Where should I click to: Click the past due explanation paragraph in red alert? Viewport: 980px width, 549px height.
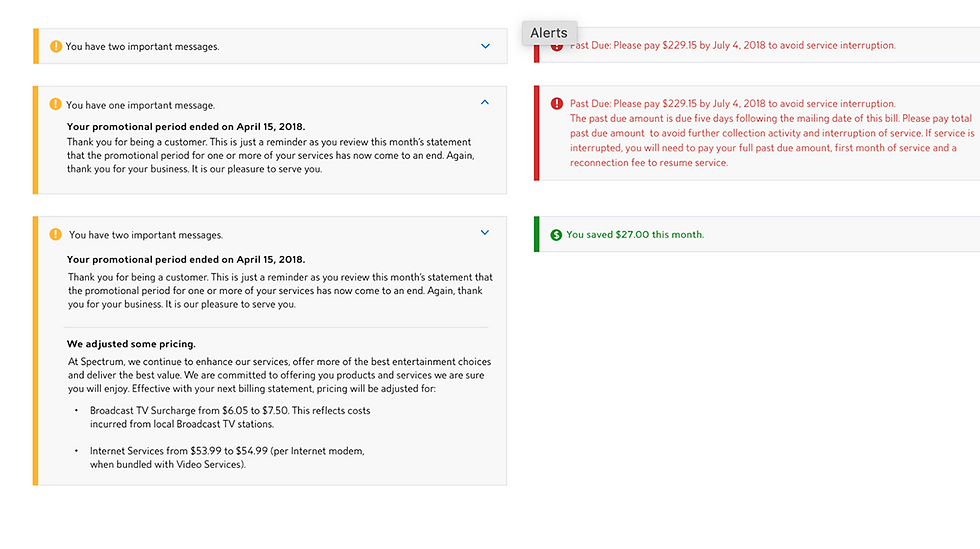772,141
